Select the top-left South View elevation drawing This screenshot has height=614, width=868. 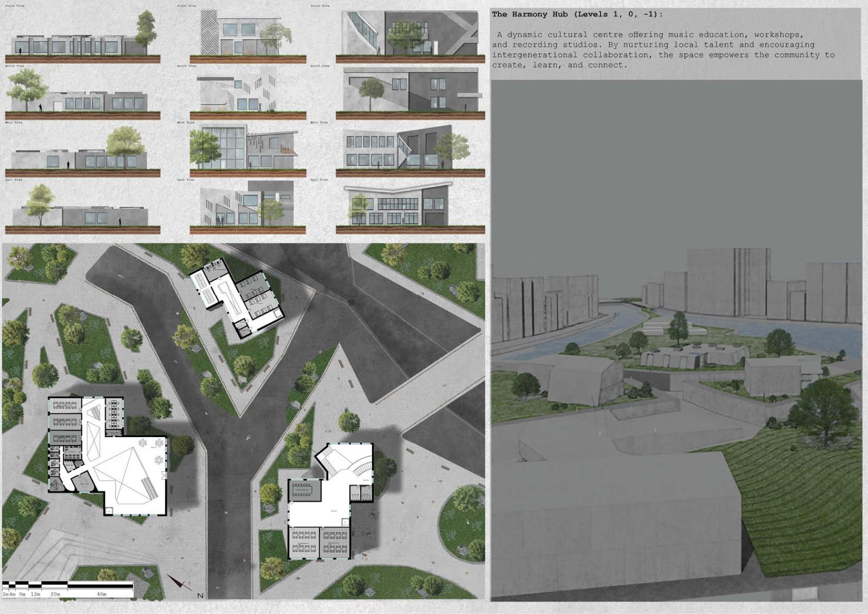pyautogui.click(x=82, y=36)
